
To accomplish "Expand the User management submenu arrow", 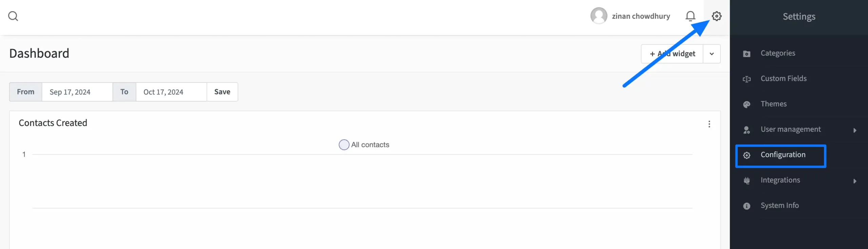I will pyautogui.click(x=855, y=130).
